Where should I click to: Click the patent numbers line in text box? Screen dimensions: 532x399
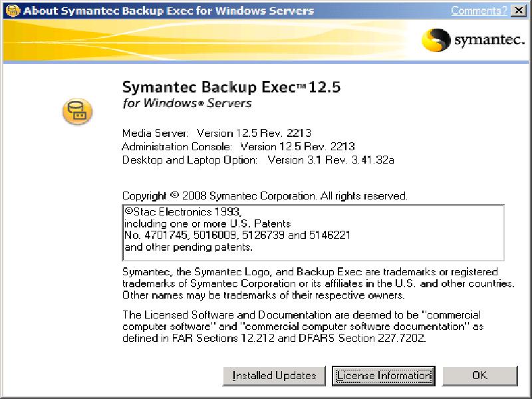237,235
